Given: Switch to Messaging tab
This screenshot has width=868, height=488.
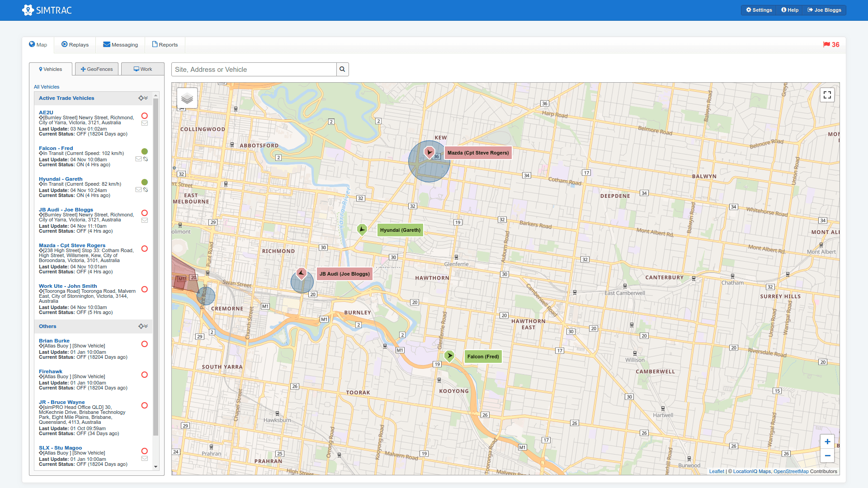Looking at the screenshot, I should [120, 45].
